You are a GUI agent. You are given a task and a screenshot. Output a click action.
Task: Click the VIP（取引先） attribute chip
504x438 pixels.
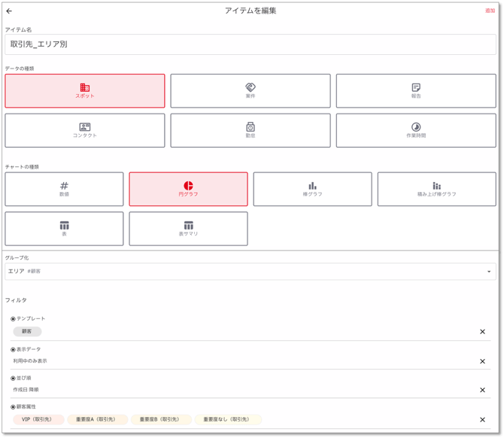38,419
